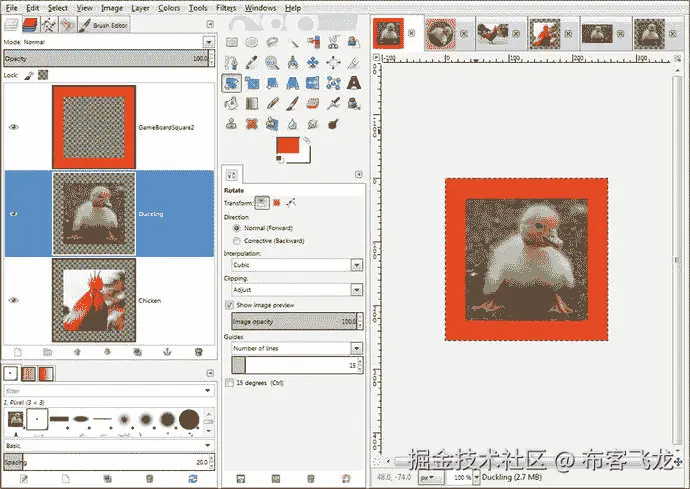
Task: Select the Shear tool
Action: click(x=272, y=83)
